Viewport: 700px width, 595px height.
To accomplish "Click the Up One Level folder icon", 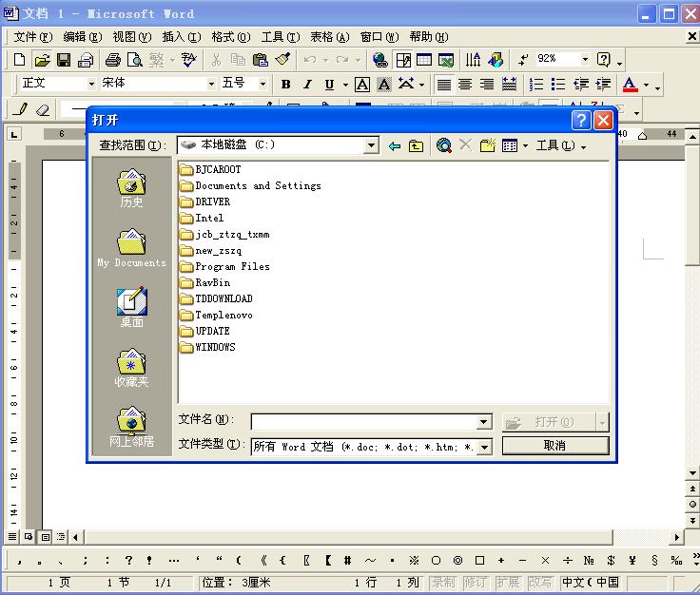I will (x=417, y=146).
